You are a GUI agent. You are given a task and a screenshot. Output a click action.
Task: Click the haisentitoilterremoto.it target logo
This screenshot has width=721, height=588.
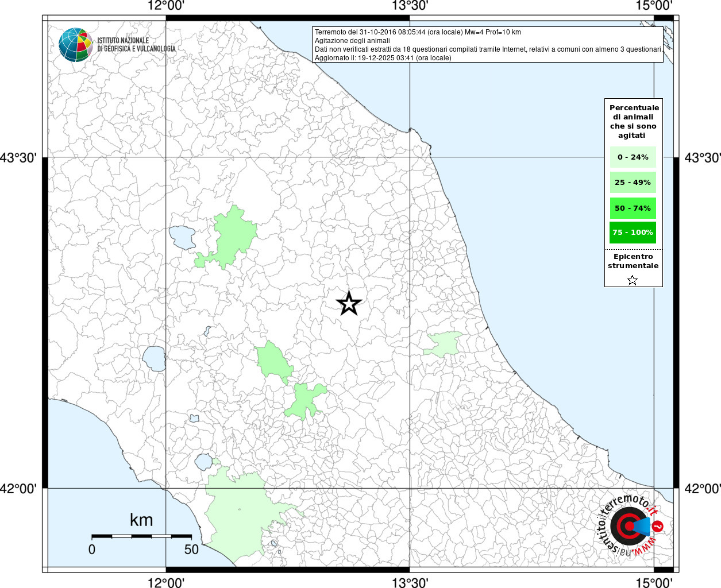631,525
